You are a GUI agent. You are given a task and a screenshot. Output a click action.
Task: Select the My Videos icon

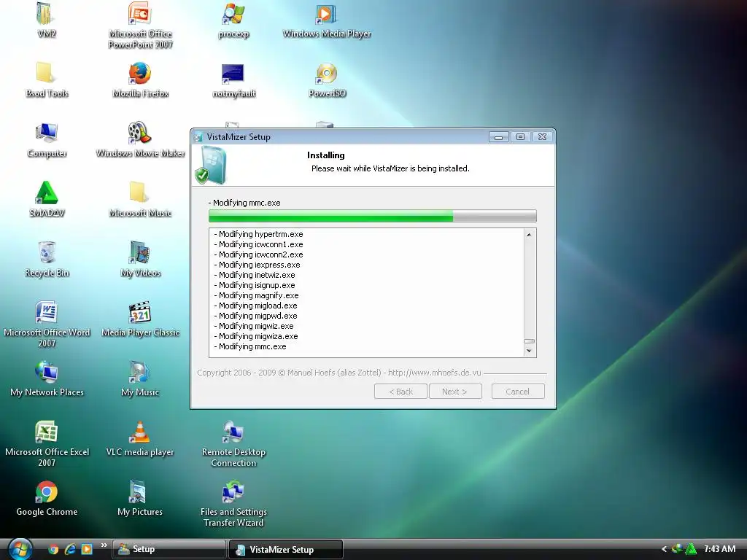(140, 259)
